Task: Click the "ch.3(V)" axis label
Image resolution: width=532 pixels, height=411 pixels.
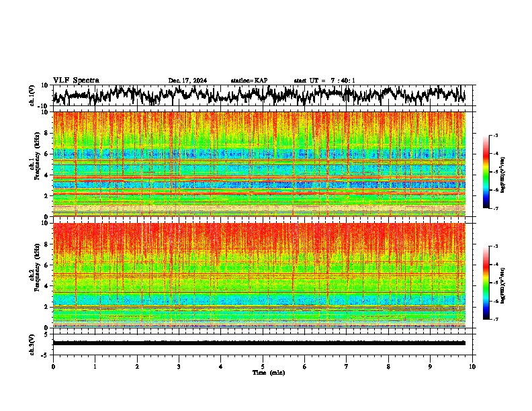Action: pos(32,345)
